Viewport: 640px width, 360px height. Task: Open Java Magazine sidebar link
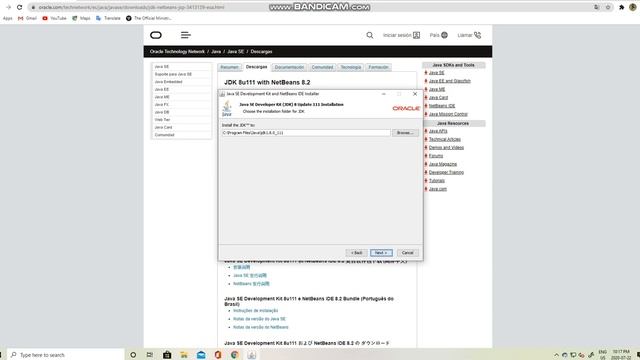coord(443,164)
